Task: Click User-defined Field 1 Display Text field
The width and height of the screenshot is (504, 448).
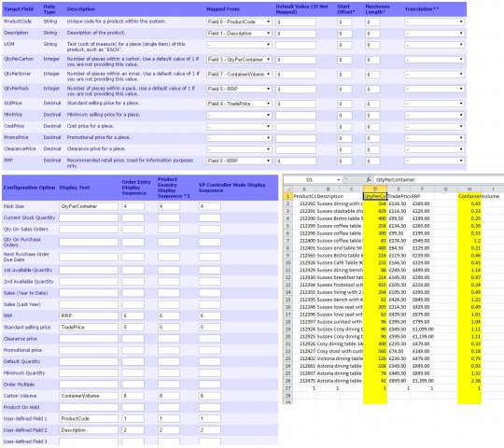Action: click(89, 419)
